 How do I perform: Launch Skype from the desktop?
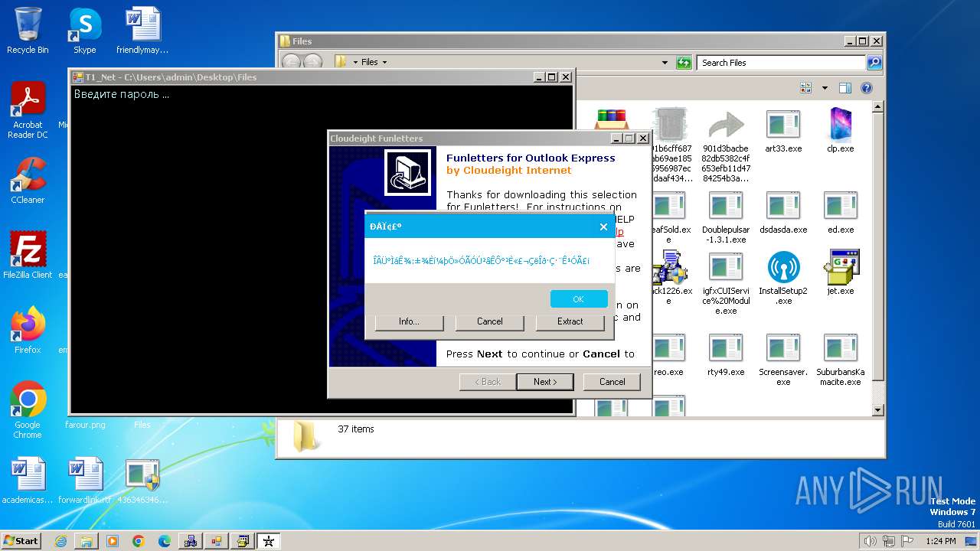click(x=84, y=31)
